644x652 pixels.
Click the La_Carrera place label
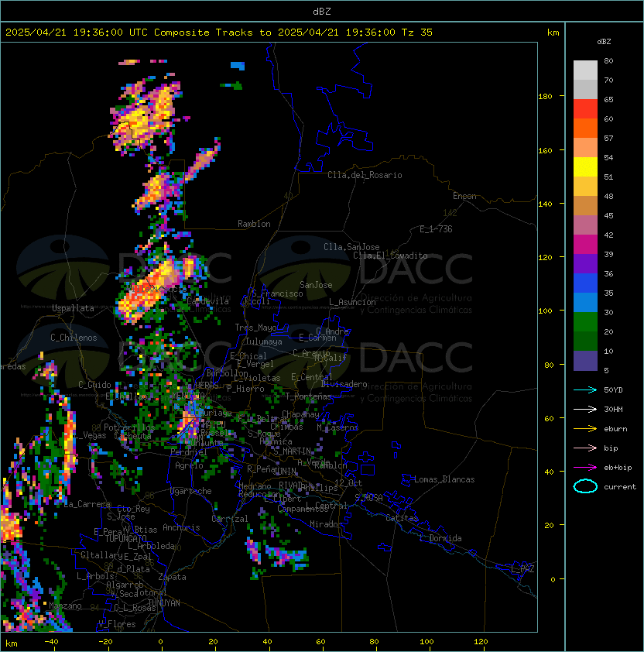tap(87, 504)
